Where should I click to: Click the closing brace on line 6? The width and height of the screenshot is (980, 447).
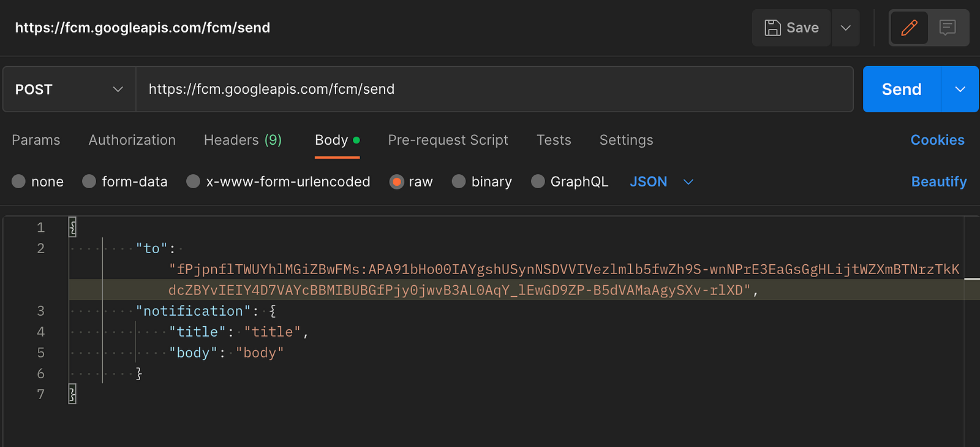(x=139, y=373)
